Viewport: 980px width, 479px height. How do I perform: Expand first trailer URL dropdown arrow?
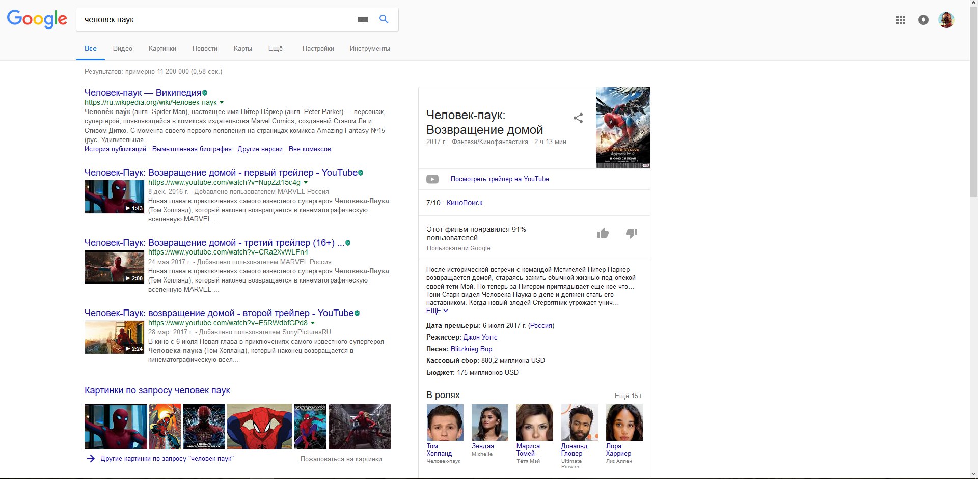pyautogui.click(x=306, y=182)
